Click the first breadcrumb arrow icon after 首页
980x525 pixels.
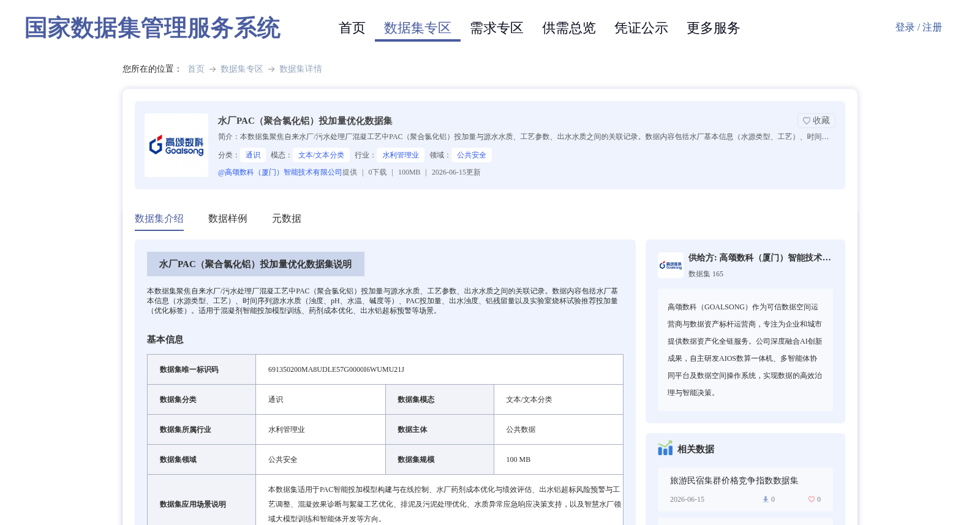pos(213,69)
